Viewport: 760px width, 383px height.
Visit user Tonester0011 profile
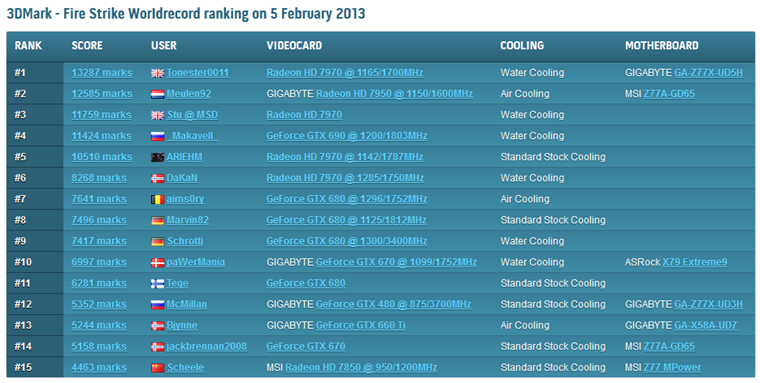pyautogui.click(x=198, y=73)
